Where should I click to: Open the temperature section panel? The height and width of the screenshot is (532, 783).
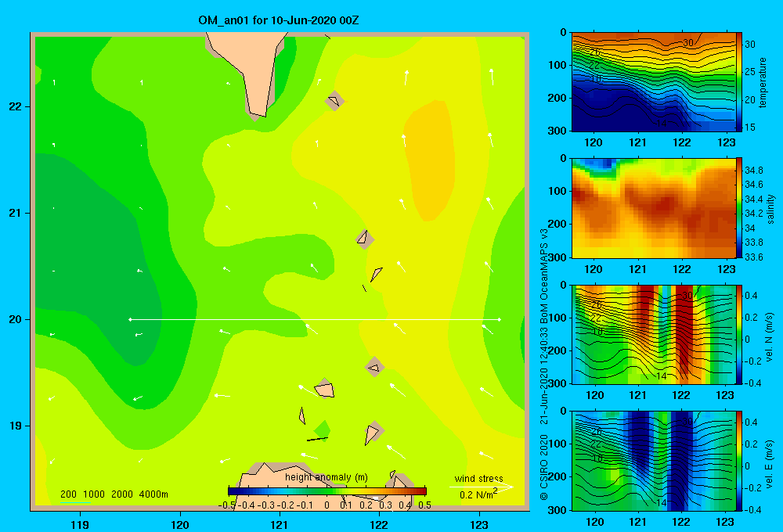(654, 82)
